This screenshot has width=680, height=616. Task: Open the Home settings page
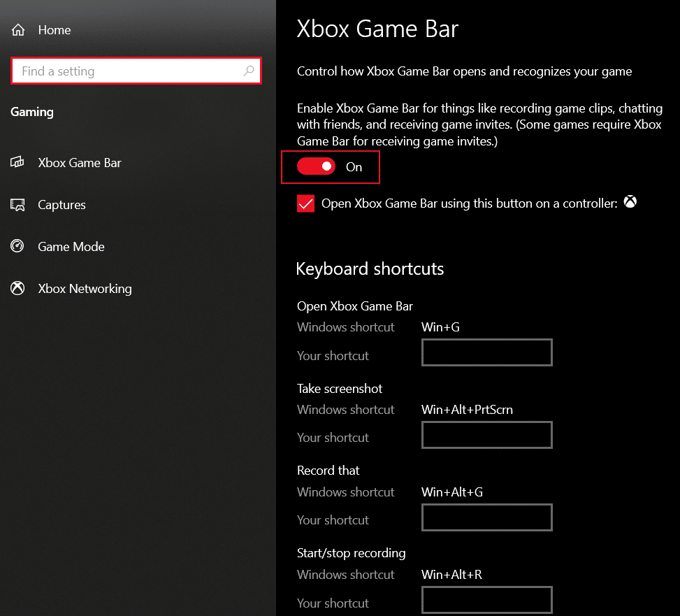[x=53, y=29]
